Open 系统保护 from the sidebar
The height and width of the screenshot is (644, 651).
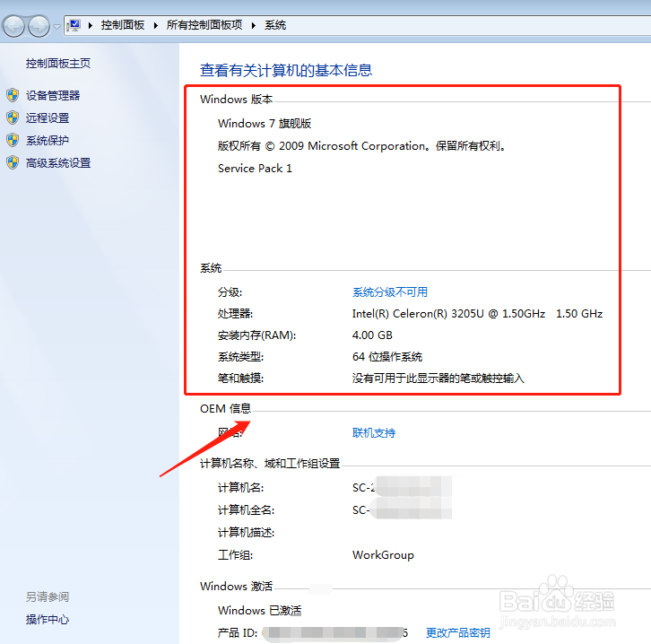tap(48, 140)
